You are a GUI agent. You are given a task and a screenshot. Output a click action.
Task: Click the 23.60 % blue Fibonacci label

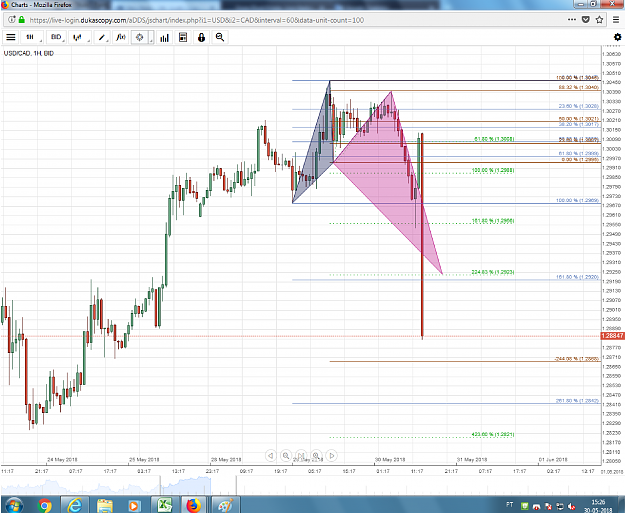578,106
